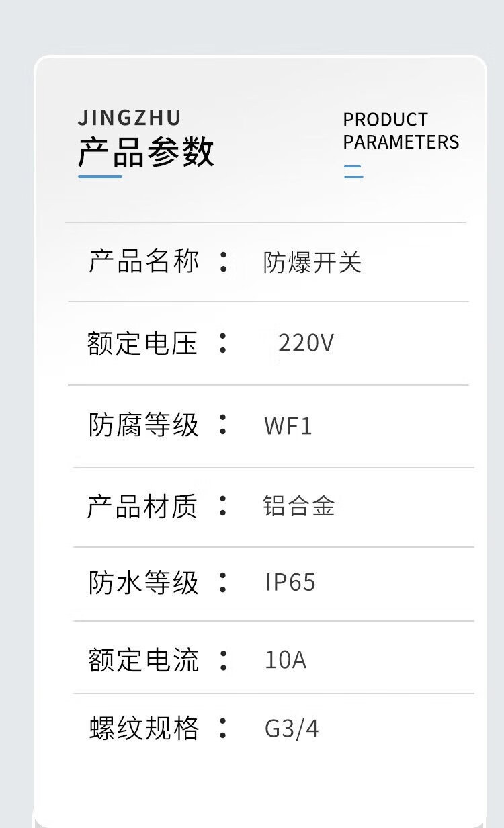Select the 额定电压 label
The width and height of the screenshot is (504, 828).
(x=142, y=343)
